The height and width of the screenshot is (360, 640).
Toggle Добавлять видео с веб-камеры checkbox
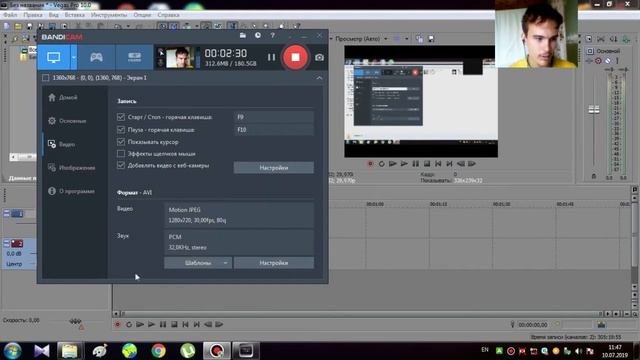click(x=121, y=165)
